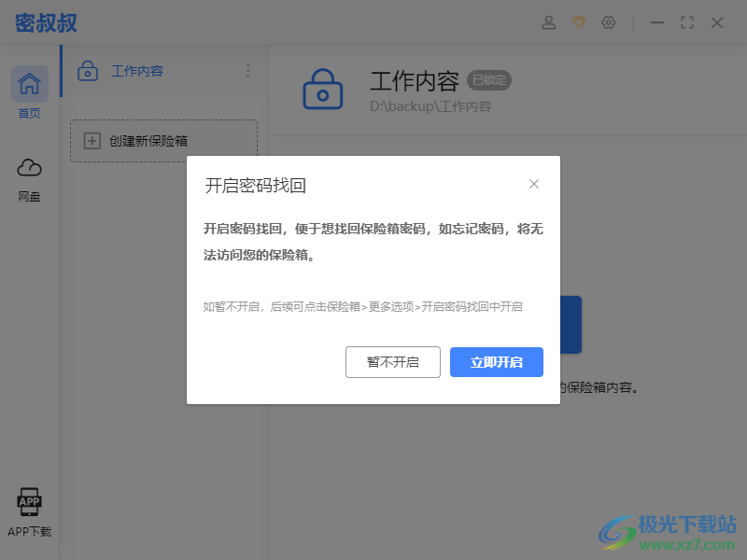
Task: Open settings gear icon
Action: point(609,22)
